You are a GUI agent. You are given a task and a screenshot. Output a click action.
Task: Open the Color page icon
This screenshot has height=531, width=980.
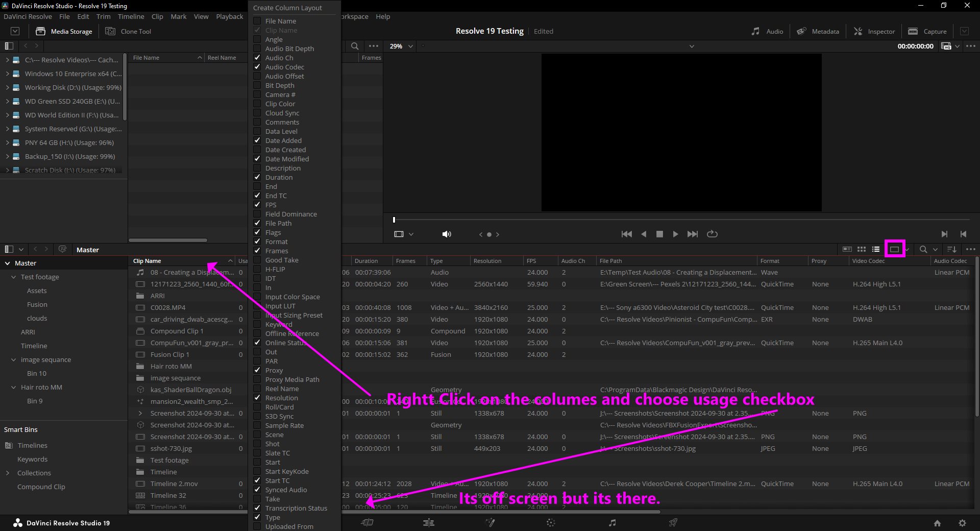[551, 522]
